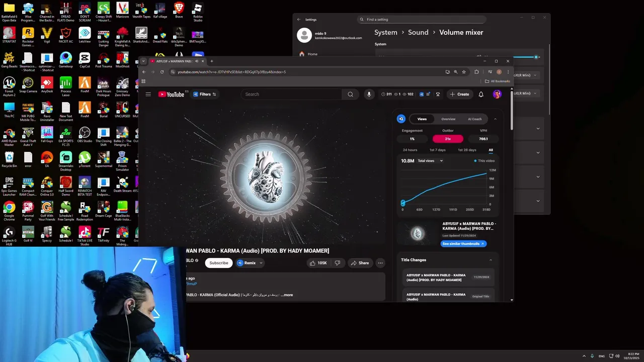Focus the YouTube search box

292,94
